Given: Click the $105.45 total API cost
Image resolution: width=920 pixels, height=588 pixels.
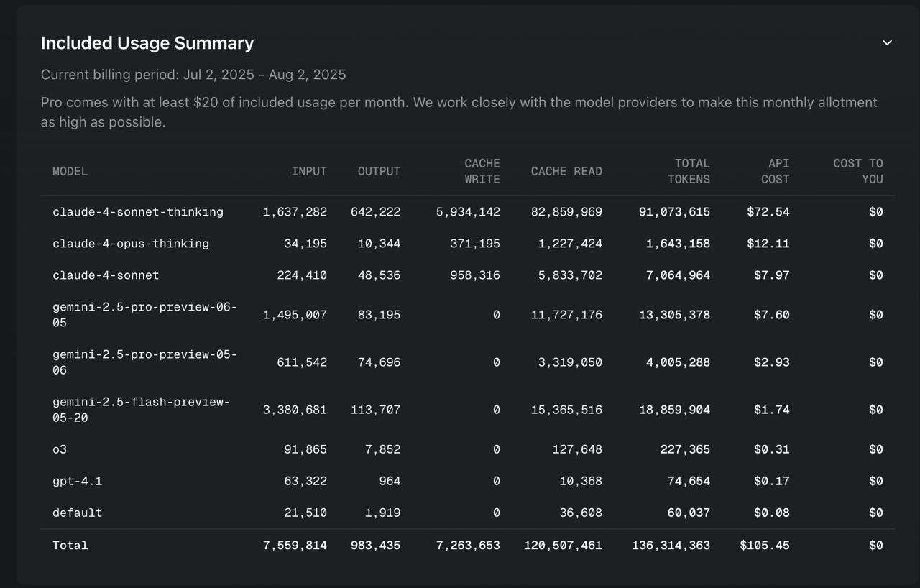Looking at the screenshot, I should (x=765, y=546).
